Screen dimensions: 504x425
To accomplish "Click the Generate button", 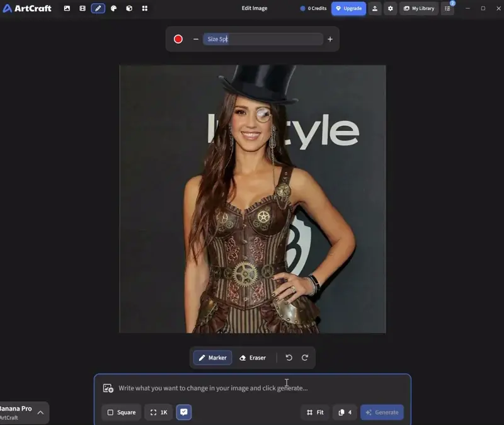I will [x=382, y=412].
